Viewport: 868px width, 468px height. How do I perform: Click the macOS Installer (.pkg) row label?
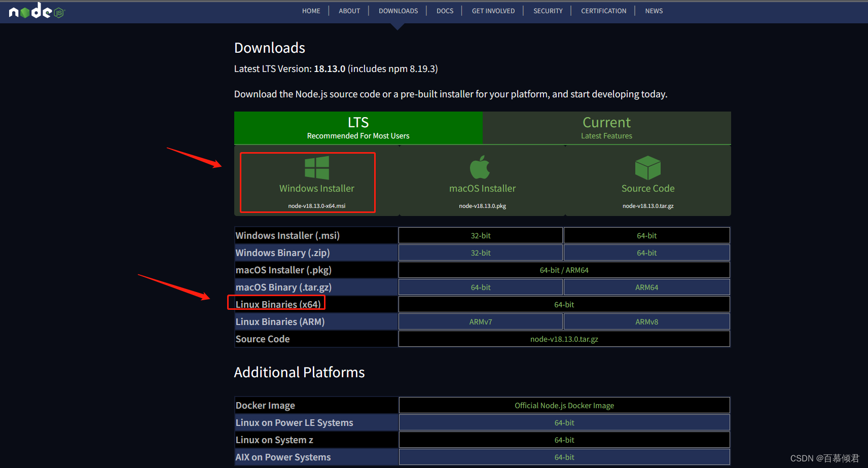[283, 270]
